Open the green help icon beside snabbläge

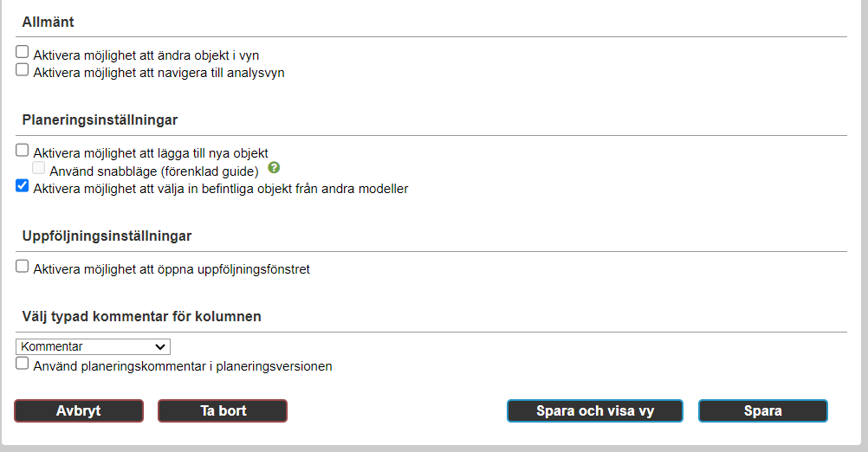pos(274,167)
